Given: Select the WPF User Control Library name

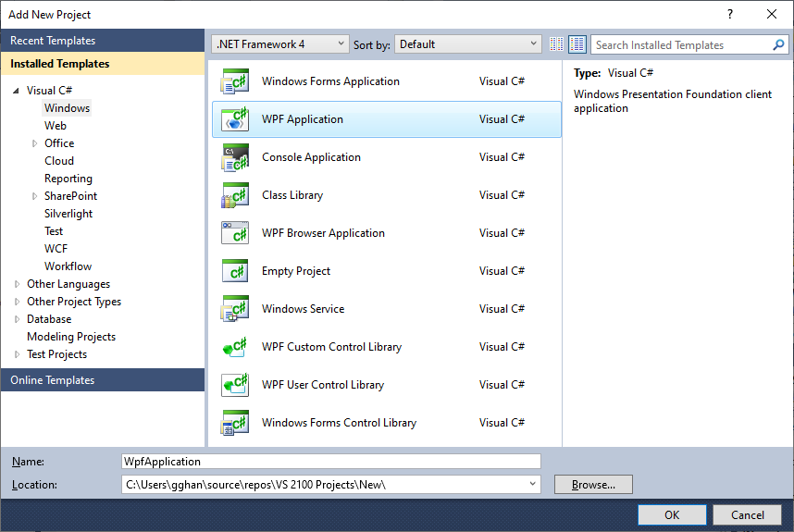Looking at the screenshot, I should click(323, 385).
